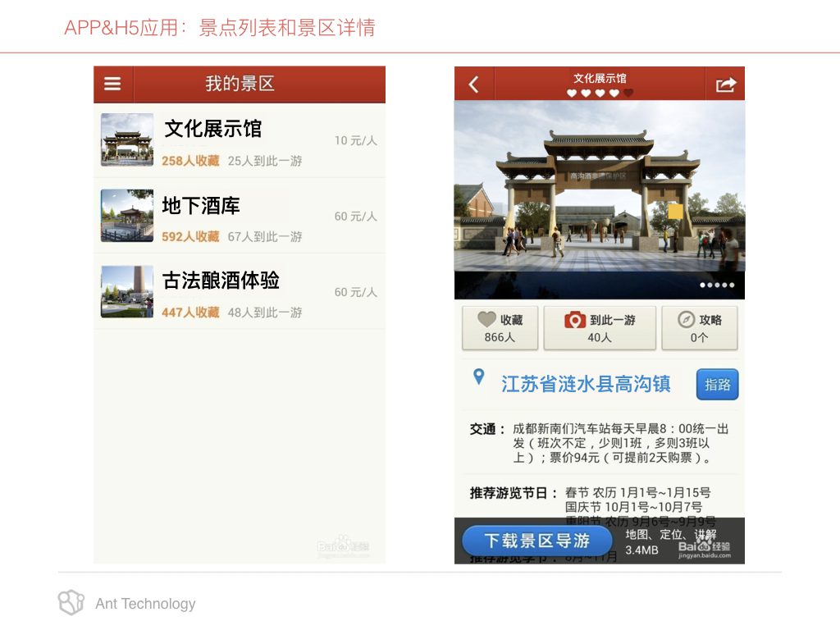This screenshot has height=630, width=840.
Task: Click the Ant Technology logo icon
Action: (x=71, y=602)
